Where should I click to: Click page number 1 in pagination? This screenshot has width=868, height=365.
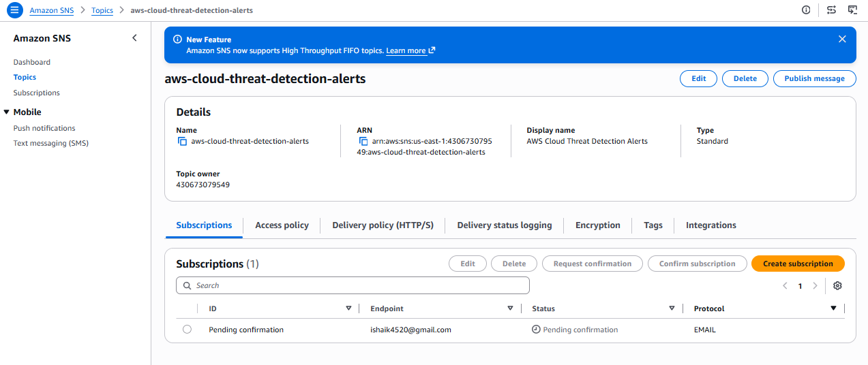coord(800,286)
